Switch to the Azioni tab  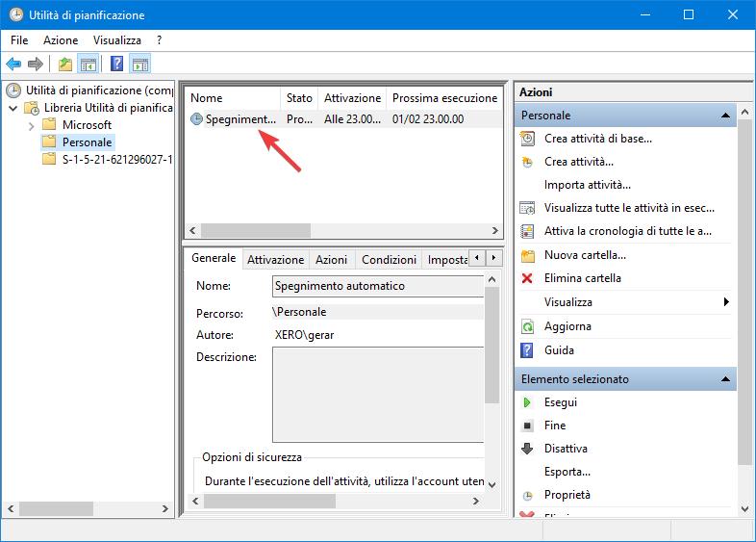click(331, 260)
